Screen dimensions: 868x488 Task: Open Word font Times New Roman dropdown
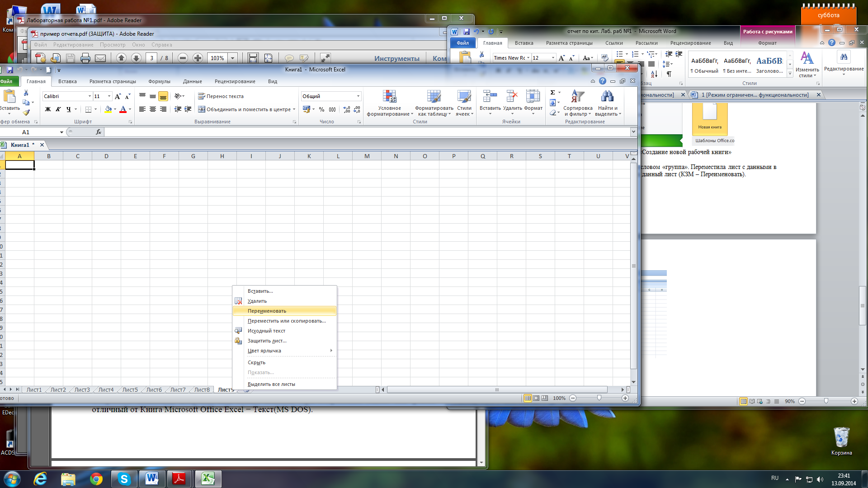click(x=528, y=58)
